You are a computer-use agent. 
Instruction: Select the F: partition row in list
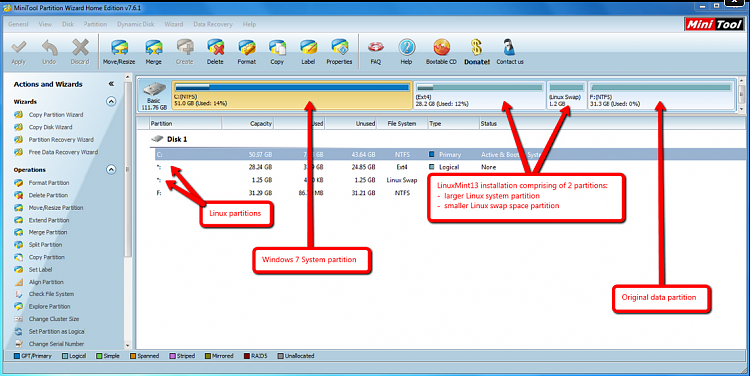(x=447, y=193)
